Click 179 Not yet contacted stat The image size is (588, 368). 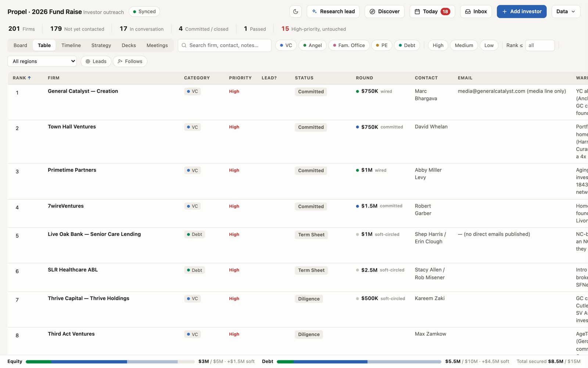(x=77, y=29)
